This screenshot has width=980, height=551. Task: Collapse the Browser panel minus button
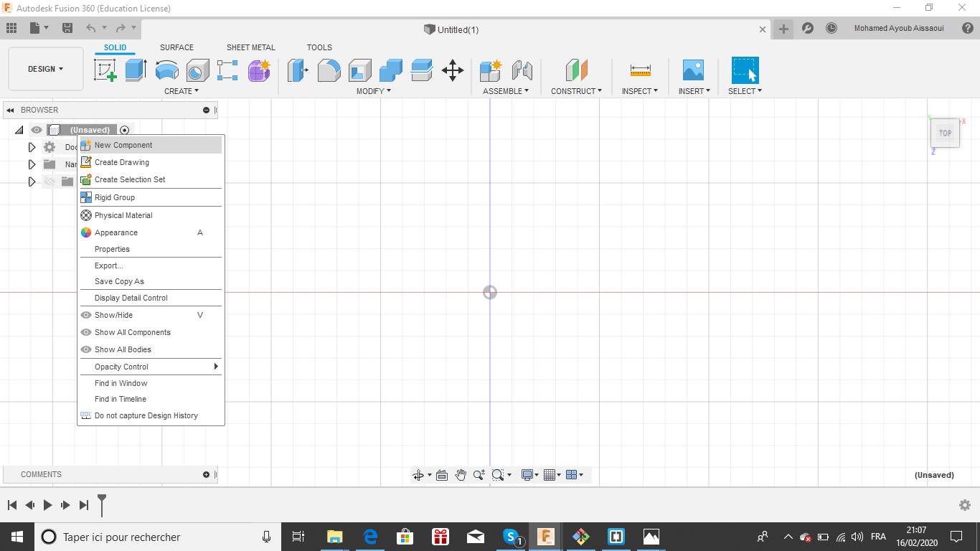[206, 110]
